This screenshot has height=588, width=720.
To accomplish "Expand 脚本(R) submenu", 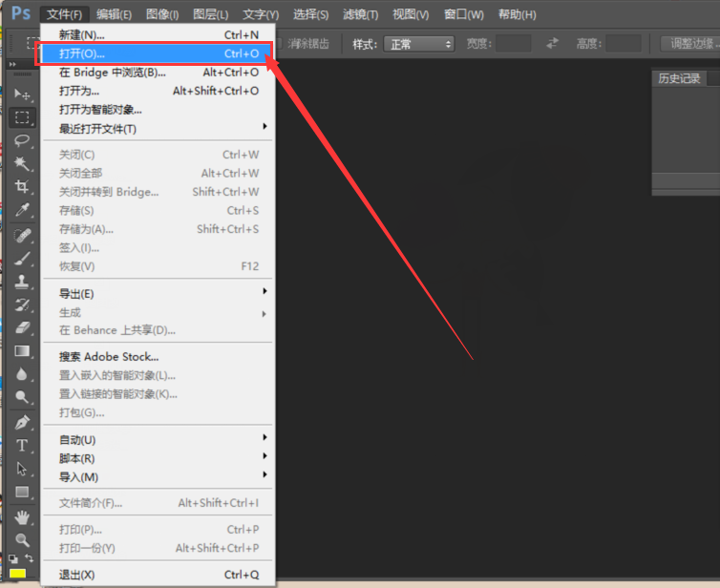I will point(159,458).
